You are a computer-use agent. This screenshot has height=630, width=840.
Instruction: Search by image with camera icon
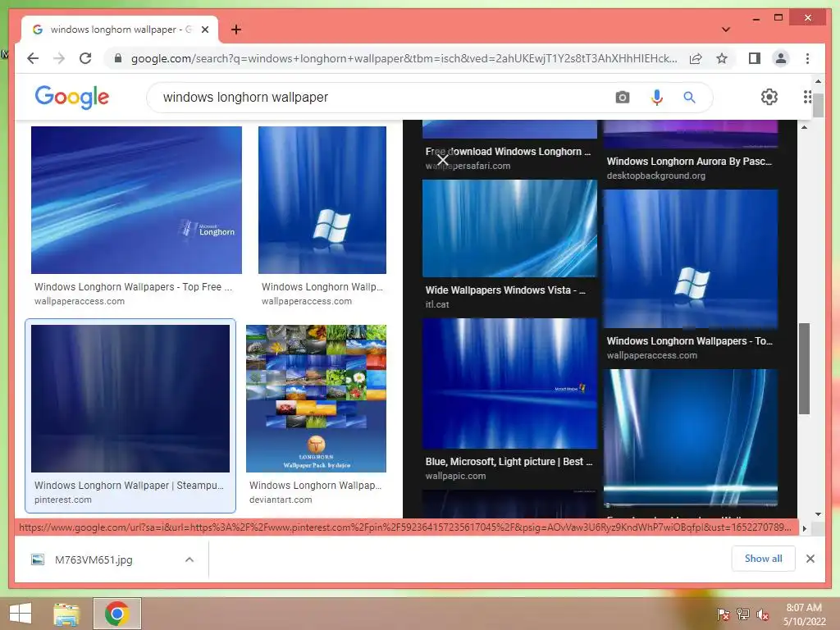click(622, 98)
